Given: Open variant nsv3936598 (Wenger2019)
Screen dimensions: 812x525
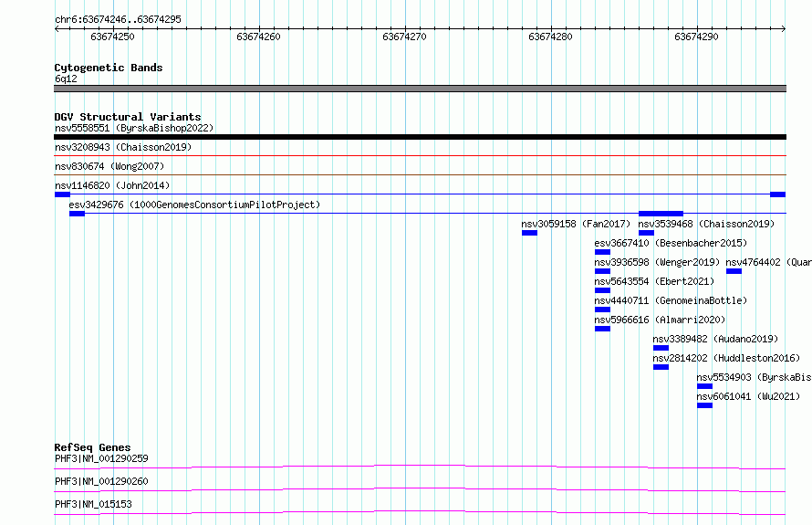Looking at the screenshot, I should 657,262.
